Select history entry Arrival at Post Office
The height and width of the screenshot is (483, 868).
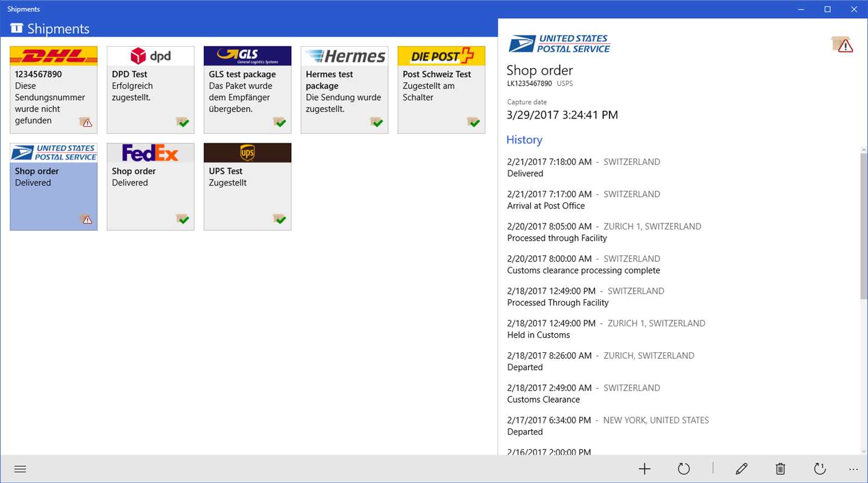point(583,200)
